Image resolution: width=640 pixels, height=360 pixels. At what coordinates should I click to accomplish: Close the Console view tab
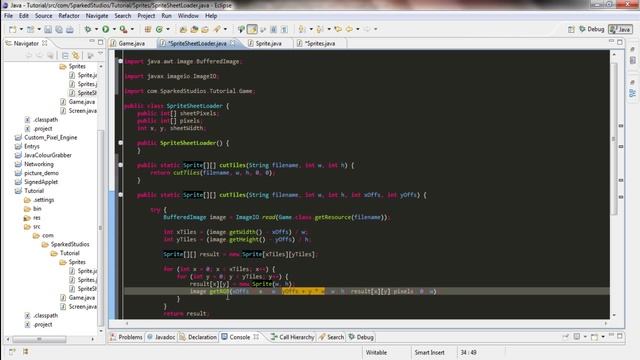[x=256, y=337]
